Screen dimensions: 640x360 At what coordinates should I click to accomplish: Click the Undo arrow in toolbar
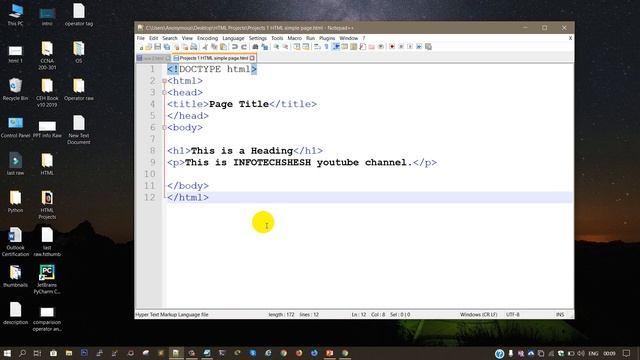[x=235, y=47]
